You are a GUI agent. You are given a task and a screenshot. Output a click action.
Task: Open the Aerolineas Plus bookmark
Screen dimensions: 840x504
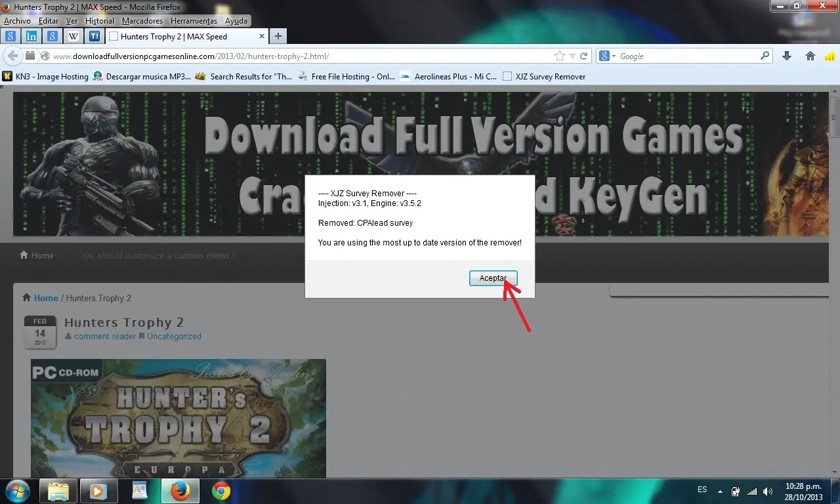(448, 77)
